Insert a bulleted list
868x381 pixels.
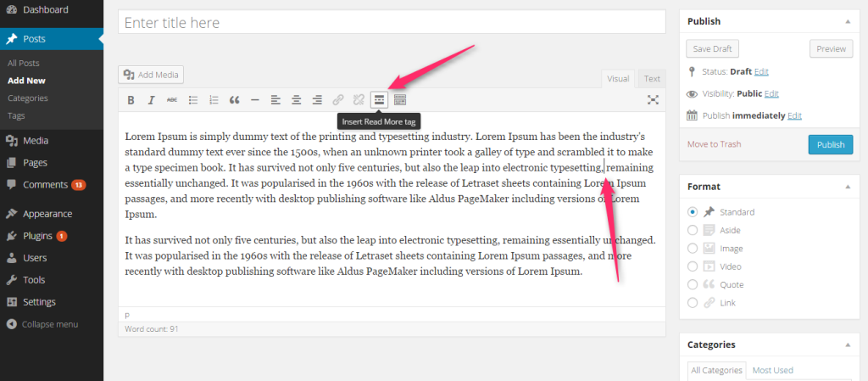(193, 100)
